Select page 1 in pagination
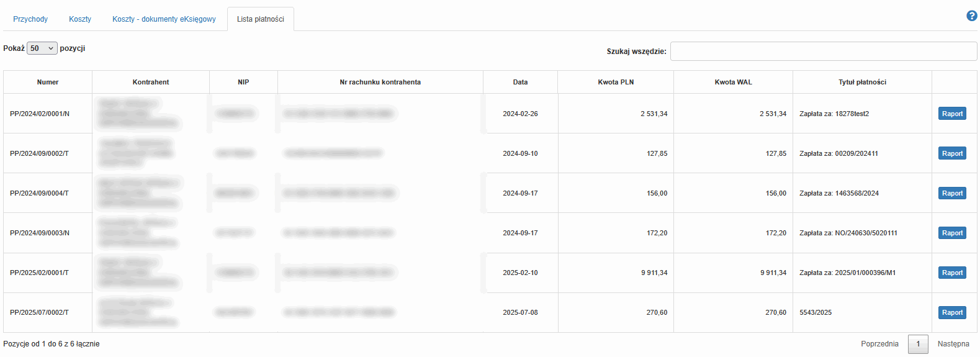This screenshot has height=357, width=980. [918, 344]
